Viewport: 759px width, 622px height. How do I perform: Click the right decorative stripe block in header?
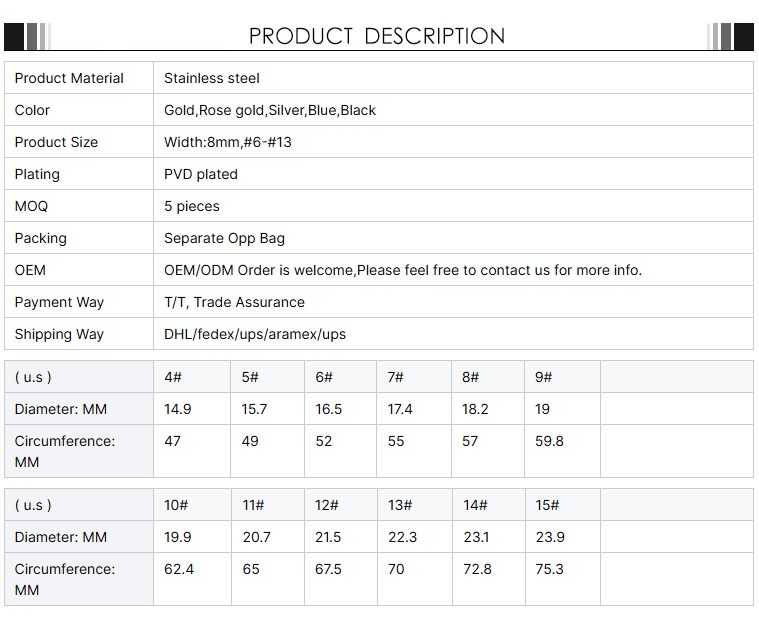(x=730, y=36)
